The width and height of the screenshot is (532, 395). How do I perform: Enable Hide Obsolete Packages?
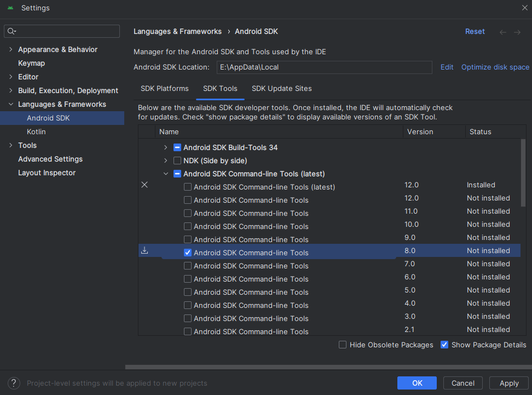343,345
